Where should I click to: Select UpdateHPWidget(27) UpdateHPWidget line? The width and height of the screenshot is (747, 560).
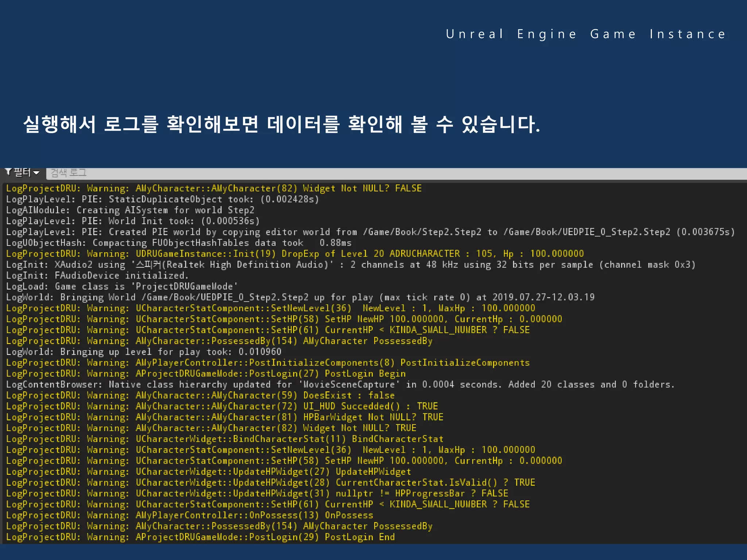[x=209, y=472]
